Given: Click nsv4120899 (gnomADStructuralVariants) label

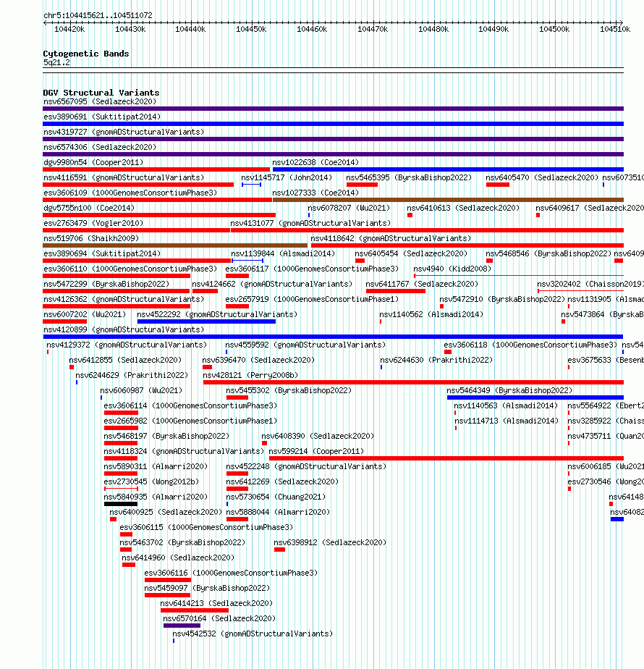Looking at the screenshot, I should click(124, 330).
